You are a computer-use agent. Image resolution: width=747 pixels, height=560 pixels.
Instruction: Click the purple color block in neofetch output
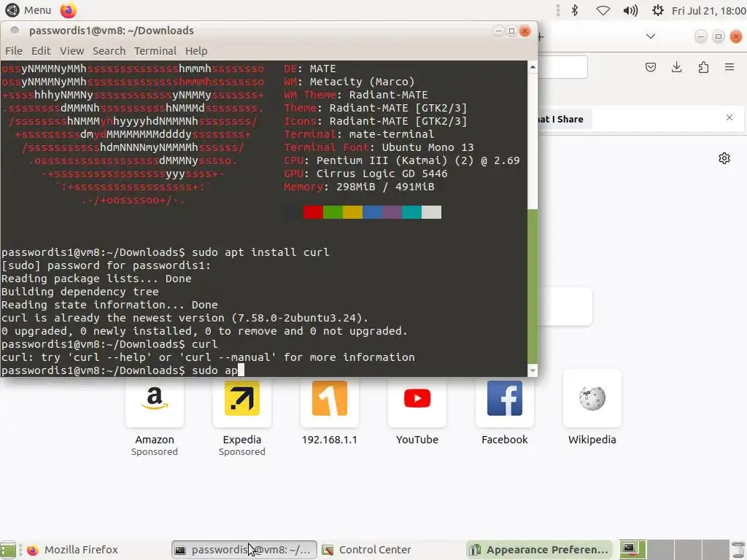coord(392,212)
